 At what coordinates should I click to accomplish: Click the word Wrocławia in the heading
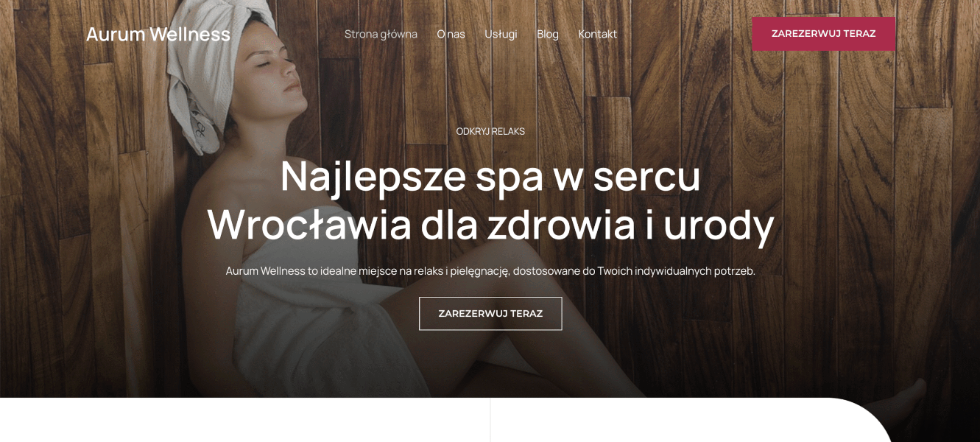(309, 224)
